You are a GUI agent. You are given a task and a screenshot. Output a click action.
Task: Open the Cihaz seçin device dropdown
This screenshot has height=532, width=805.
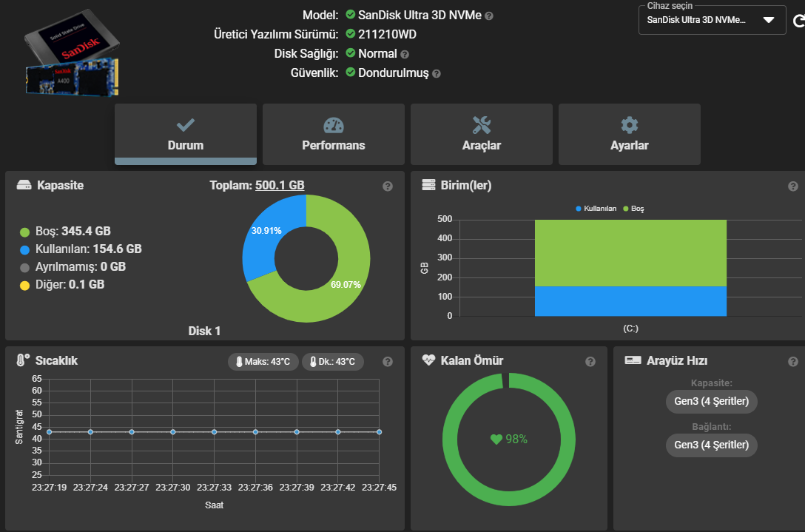coord(712,20)
